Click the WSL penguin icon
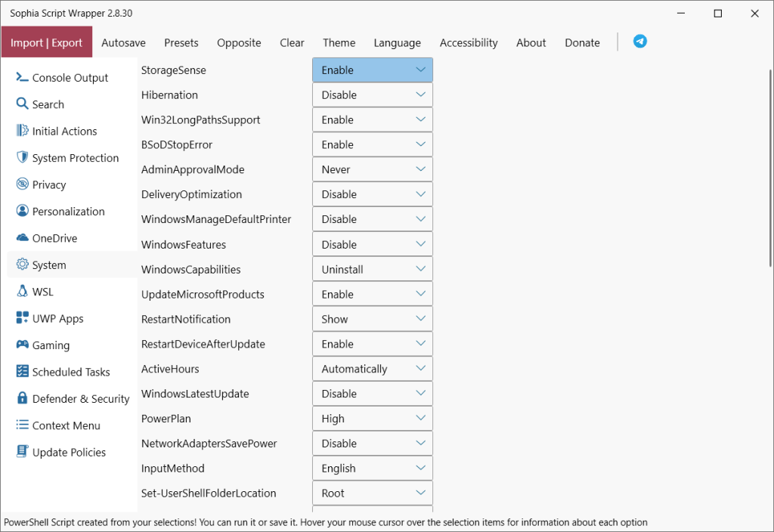The height and width of the screenshot is (532, 774). point(22,291)
